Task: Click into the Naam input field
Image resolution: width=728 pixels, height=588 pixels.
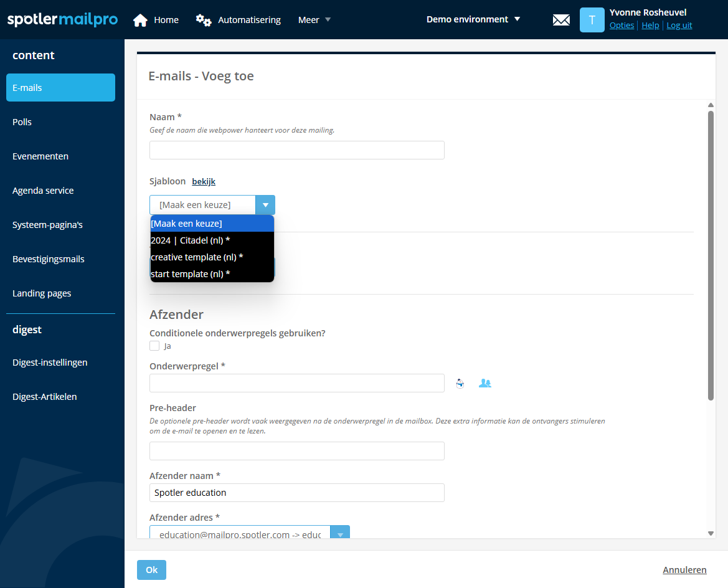Action: (x=296, y=150)
